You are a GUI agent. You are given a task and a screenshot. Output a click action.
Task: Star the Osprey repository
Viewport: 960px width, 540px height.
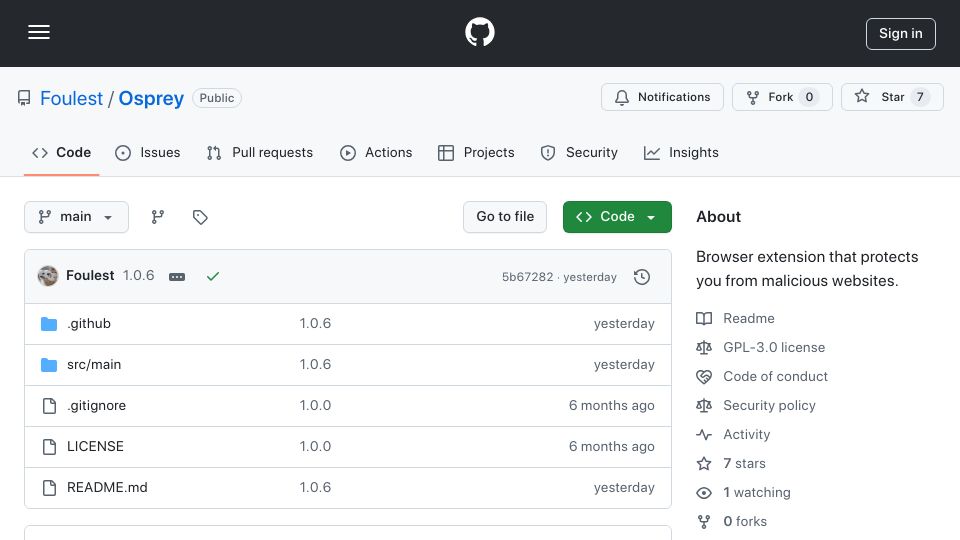(x=892, y=97)
